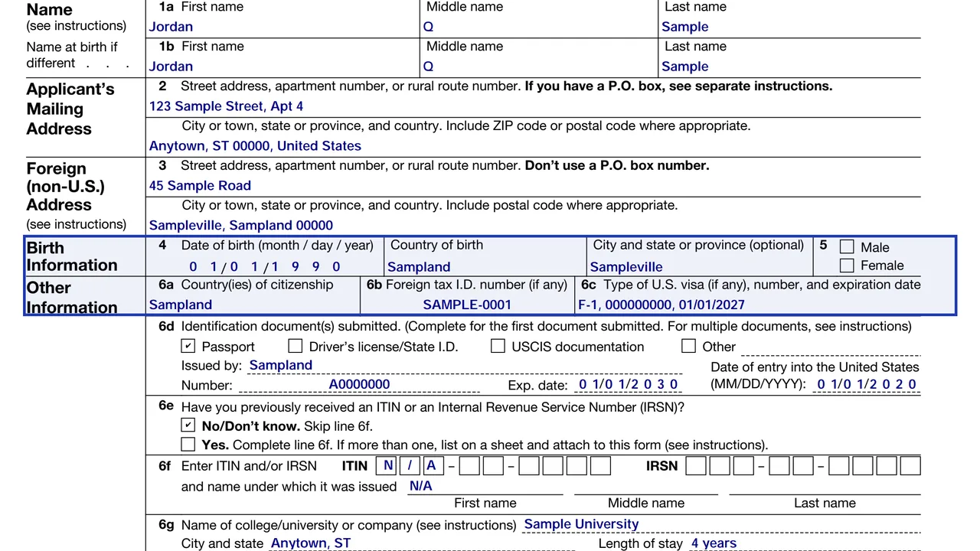Click the 6c visa type field

point(748,305)
